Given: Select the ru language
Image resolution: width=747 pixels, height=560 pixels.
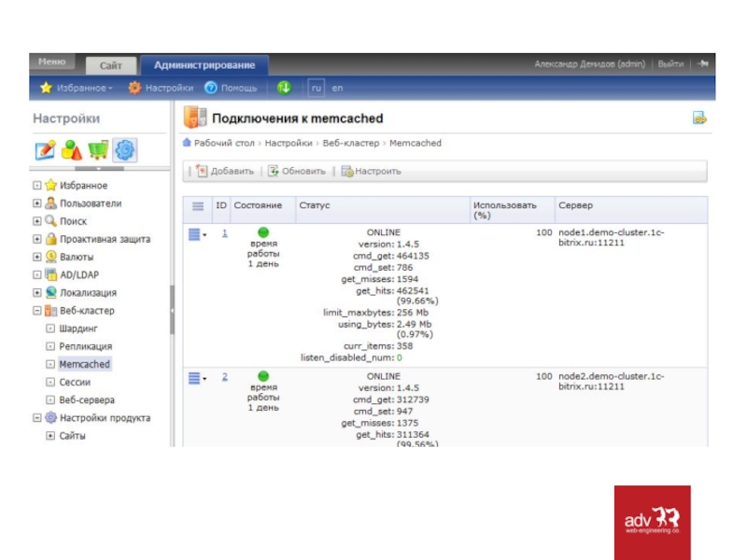Looking at the screenshot, I should pyautogui.click(x=317, y=88).
